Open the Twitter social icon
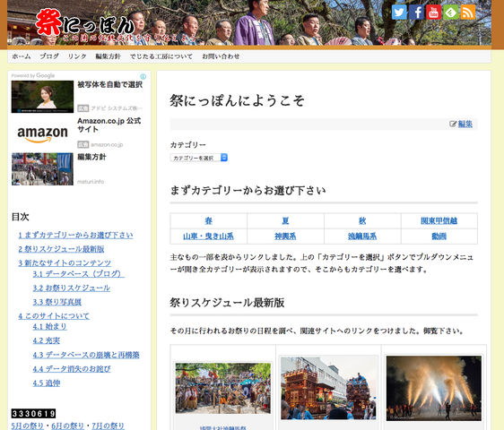504x430 pixels. pyautogui.click(x=399, y=13)
